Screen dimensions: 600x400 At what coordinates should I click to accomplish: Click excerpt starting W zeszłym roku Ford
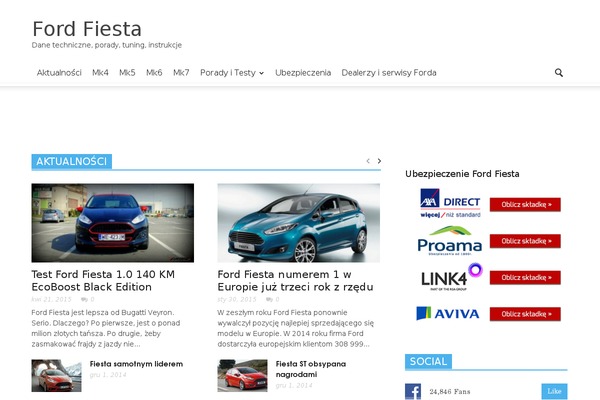click(295, 328)
